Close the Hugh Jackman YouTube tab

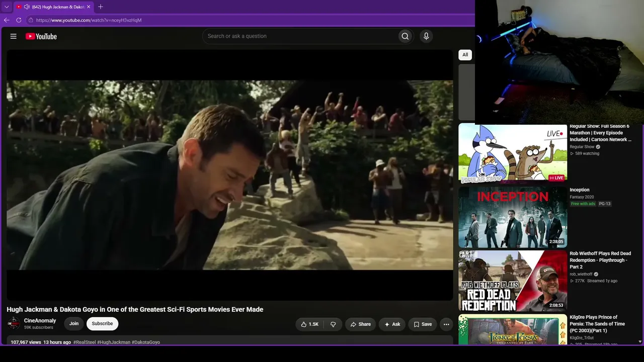pyautogui.click(x=89, y=7)
